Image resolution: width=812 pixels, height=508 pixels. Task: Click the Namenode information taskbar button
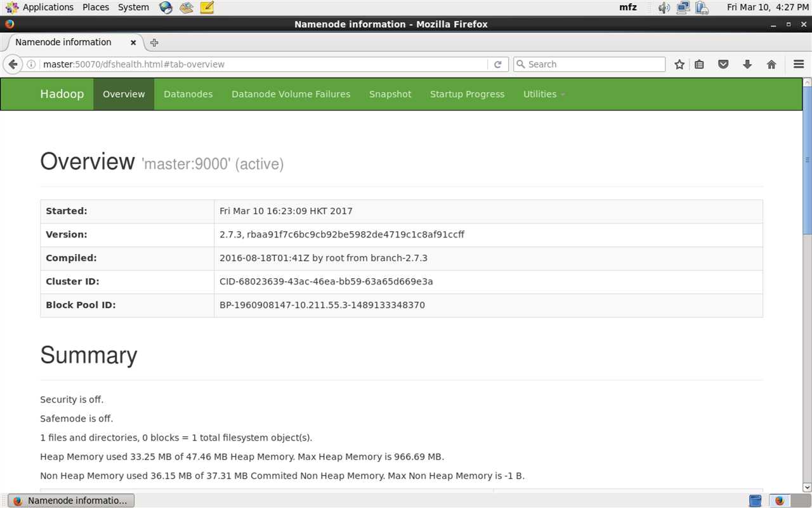click(71, 500)
